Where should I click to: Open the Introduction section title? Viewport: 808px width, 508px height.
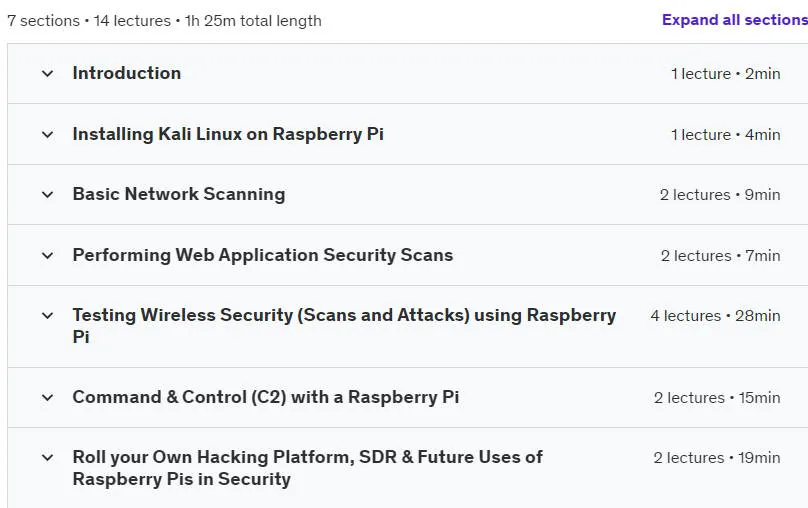pos(127,73)
